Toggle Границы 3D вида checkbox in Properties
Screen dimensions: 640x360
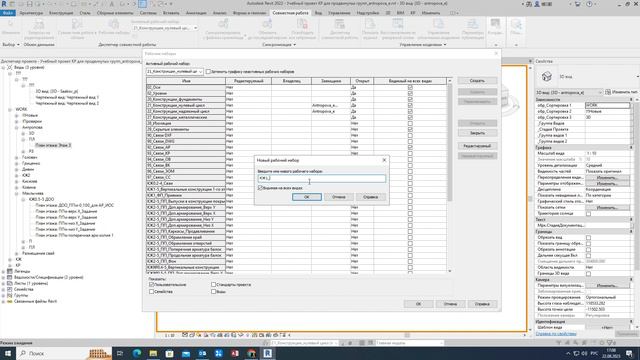(588, 273)
